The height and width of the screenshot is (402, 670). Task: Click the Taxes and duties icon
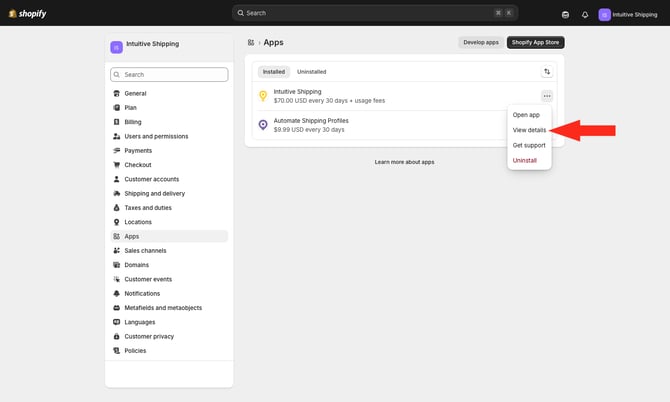click(116, 208)
